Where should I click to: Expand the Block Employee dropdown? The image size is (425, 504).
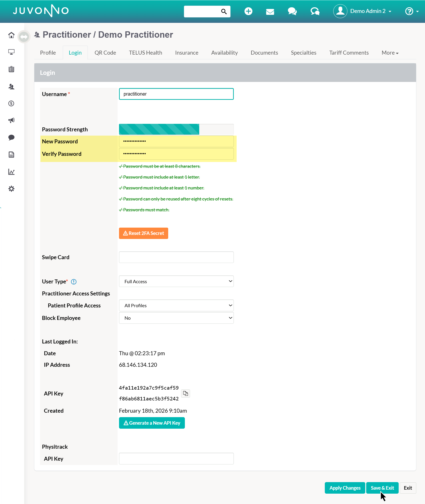176,318
